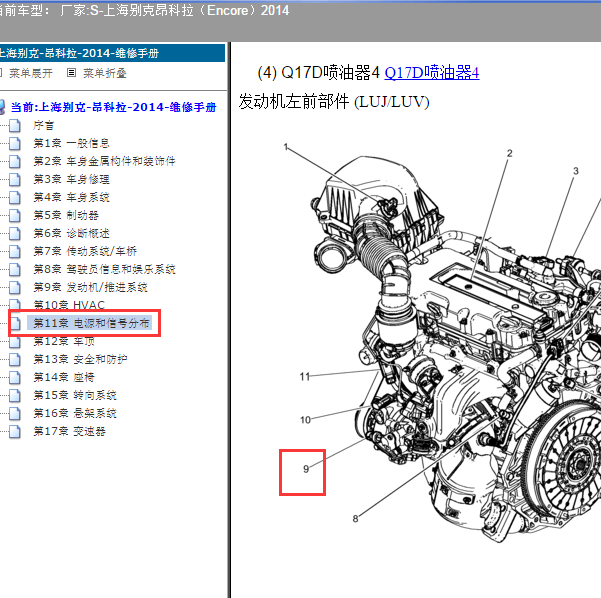601x598 pixels.
Task: Open 第17章 变速器
Action: click(69, 431)
